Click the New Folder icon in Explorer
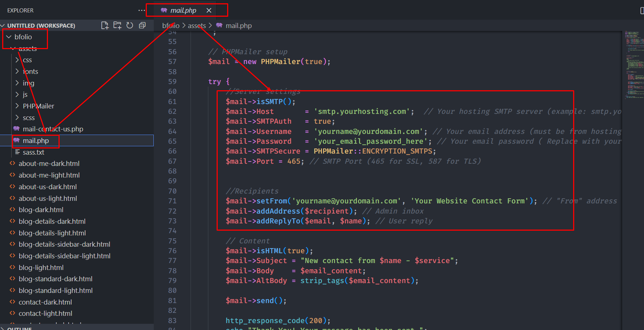The height and width of the screenshot is (330, 644). click(x=117, y=25)
